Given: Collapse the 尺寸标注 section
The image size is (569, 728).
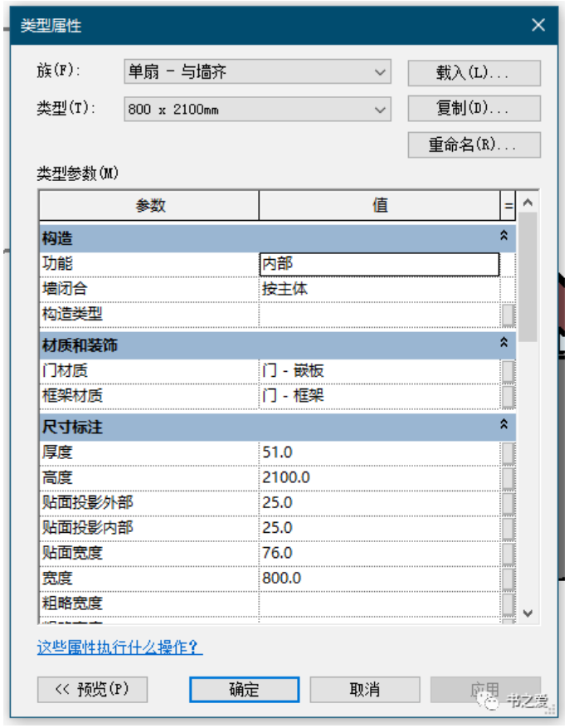Looking at the screenshot, I should coord(503,424).
